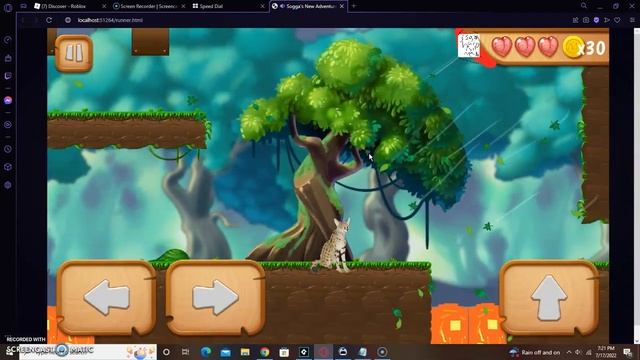Screen dimensions: 640x360
Task: Click the first heart life icon
Action: pos(502,47)
